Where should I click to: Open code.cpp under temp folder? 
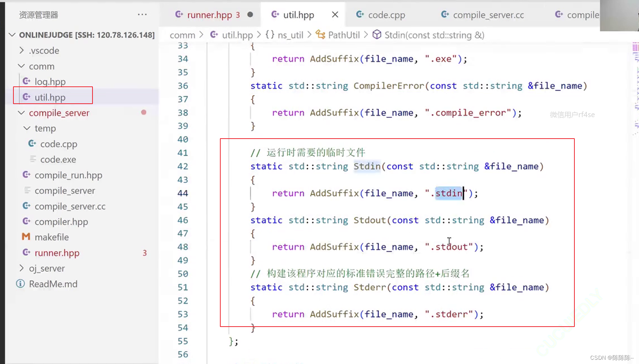[59, 144]
